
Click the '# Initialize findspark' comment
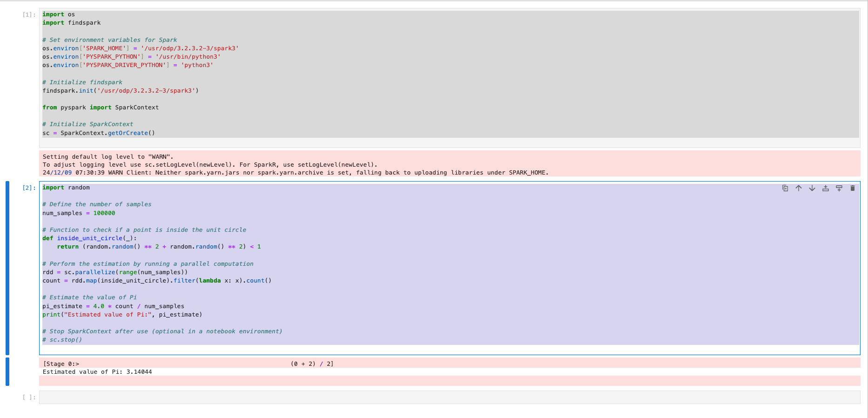[x=82, y=82]
